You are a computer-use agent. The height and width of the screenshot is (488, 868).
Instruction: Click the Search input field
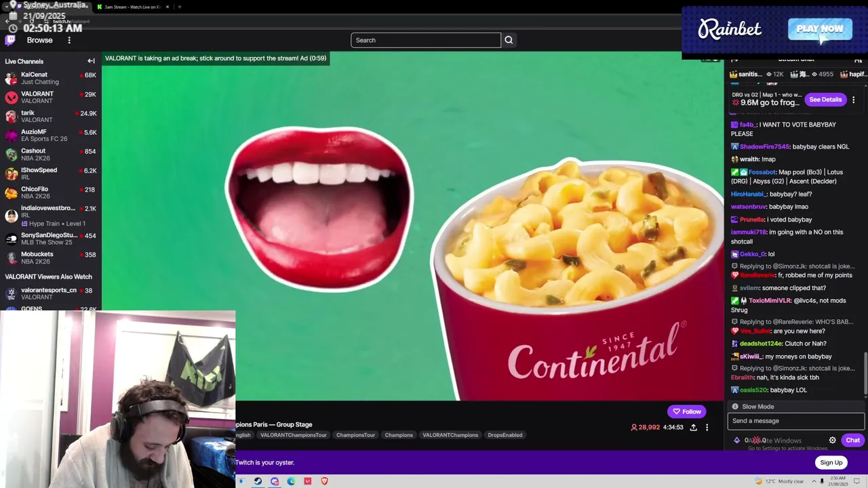coord(426,40)
